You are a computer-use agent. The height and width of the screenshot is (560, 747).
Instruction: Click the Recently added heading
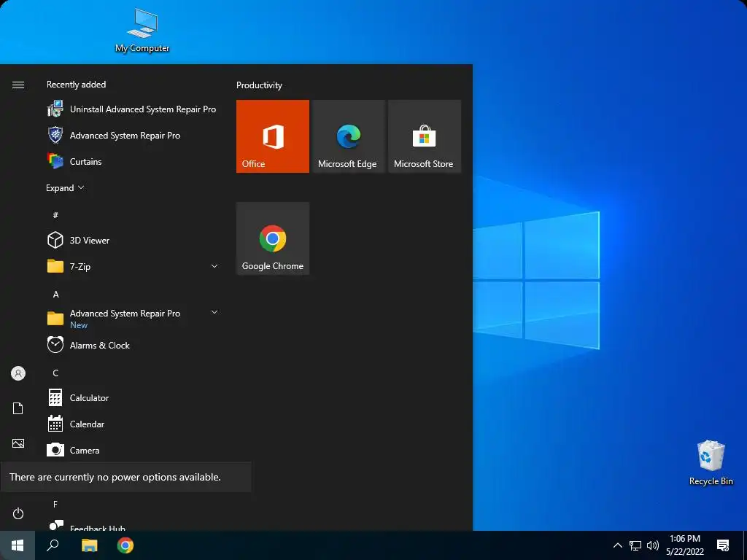(76, 85)
